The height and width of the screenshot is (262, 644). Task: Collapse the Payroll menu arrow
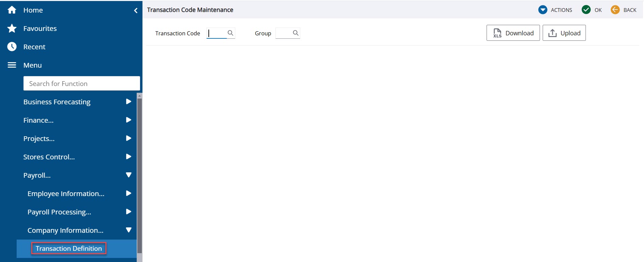click(129, 175)
